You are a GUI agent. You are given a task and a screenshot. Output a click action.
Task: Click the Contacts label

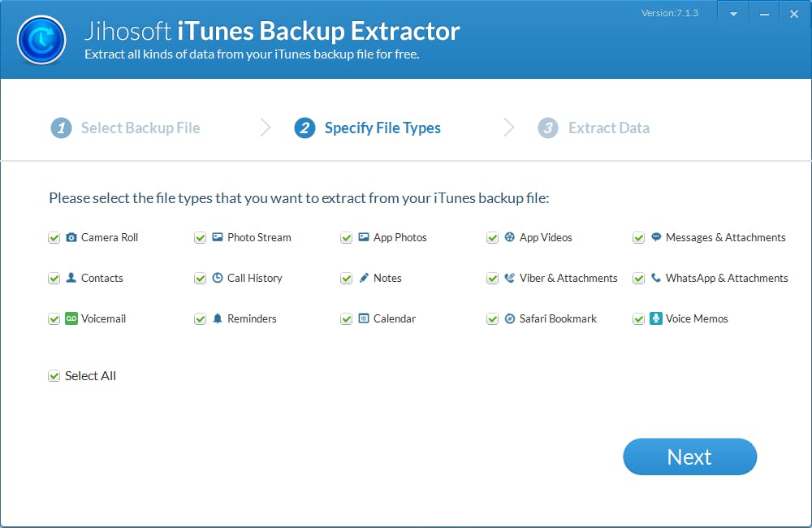102,278
